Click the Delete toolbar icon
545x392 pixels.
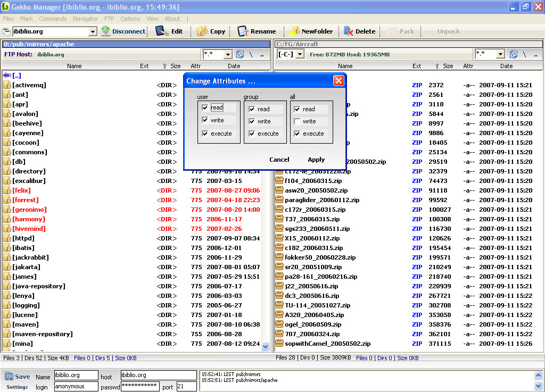(x=349, y=31)
